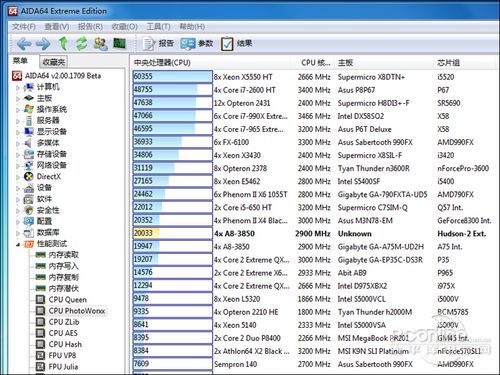Image resolution: width=500 pixels, height=375 pixels.
Task: Refresh using the green circular arrows icon
Action: 82,44
